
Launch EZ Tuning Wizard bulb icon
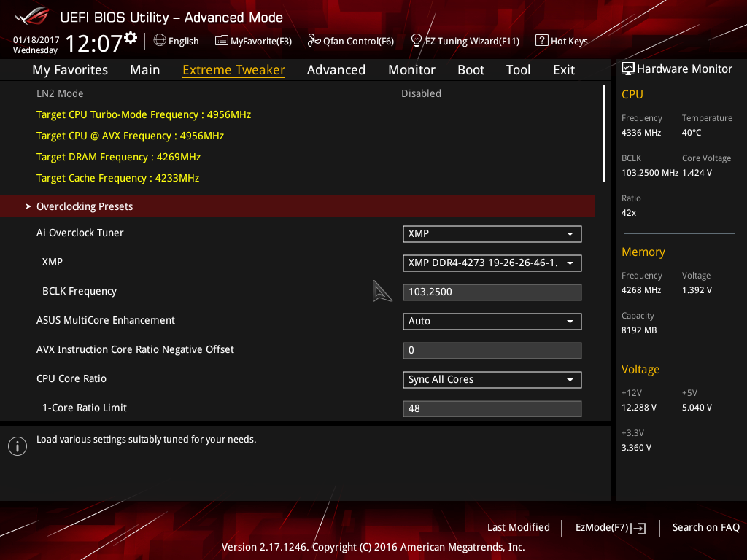coord(416,41)
